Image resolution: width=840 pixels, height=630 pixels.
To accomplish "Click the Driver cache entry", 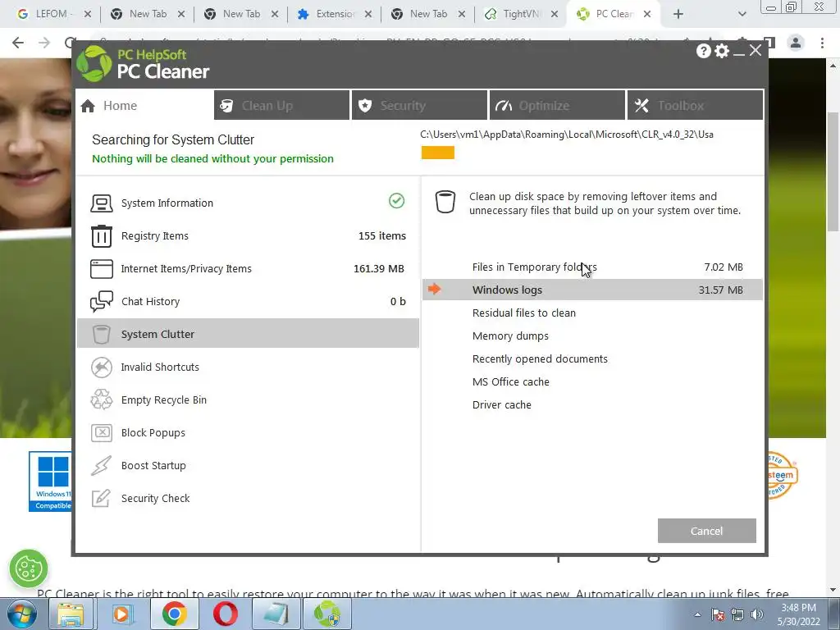I will click(592, 405).
